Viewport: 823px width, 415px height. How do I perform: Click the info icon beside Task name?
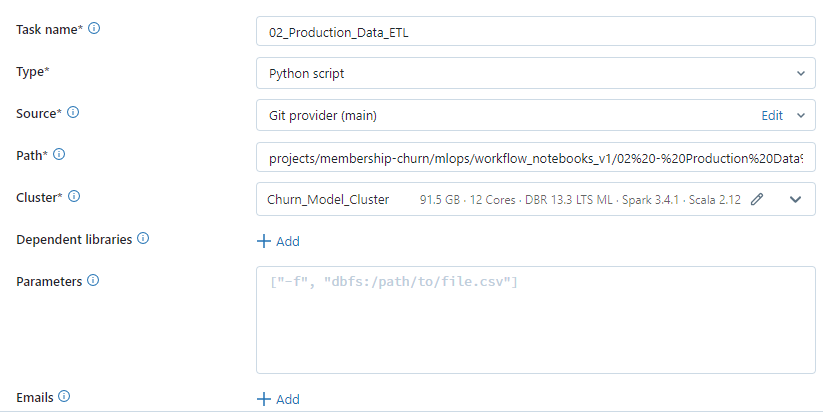click(x=95, y=29)
